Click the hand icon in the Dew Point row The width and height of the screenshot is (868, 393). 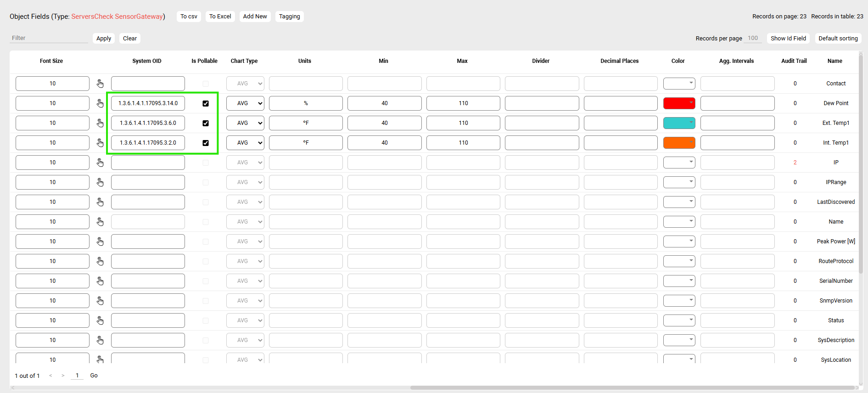coord(100,103)
